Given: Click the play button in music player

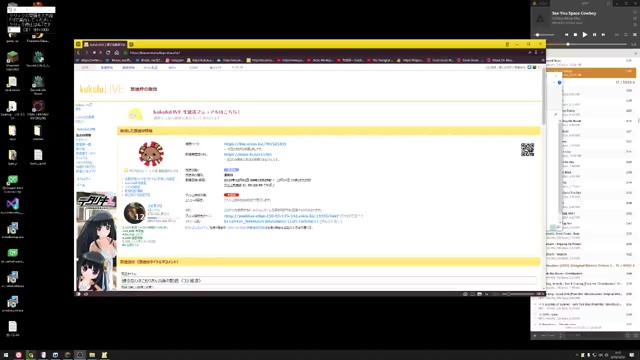Looking at the screenshot, I should click(584, 35).
